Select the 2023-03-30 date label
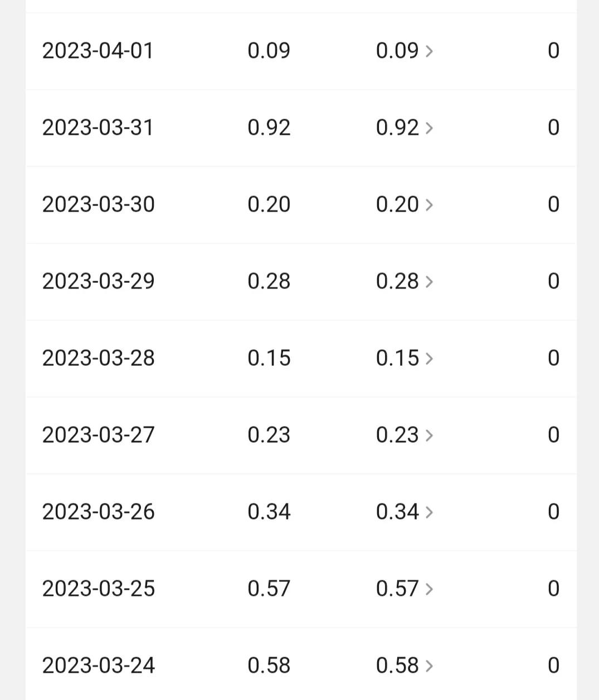This screenshot has height=700, width=599. tap(98, 204)
